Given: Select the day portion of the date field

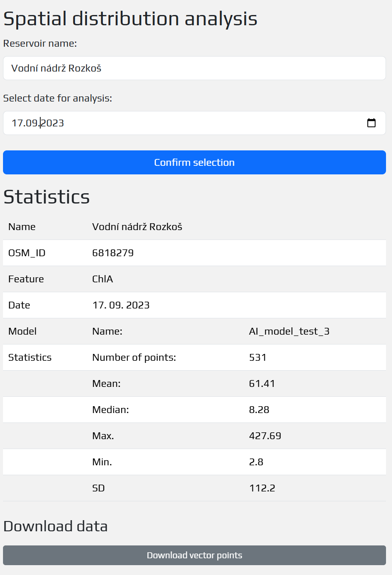Looking at the screenshot, I should click(17, 123).
